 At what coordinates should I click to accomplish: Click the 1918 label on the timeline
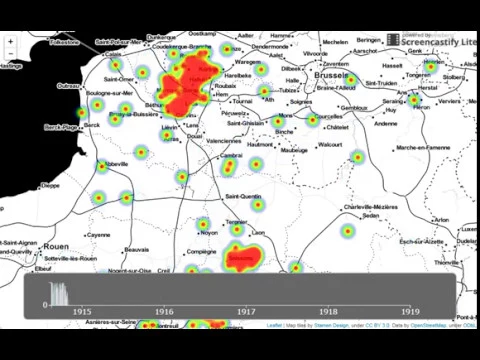coord(328,312)
